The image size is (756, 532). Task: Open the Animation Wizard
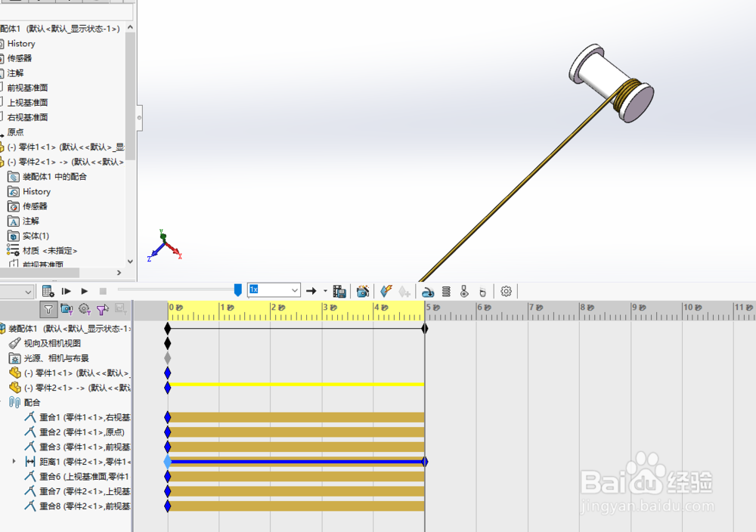[363, 291]
